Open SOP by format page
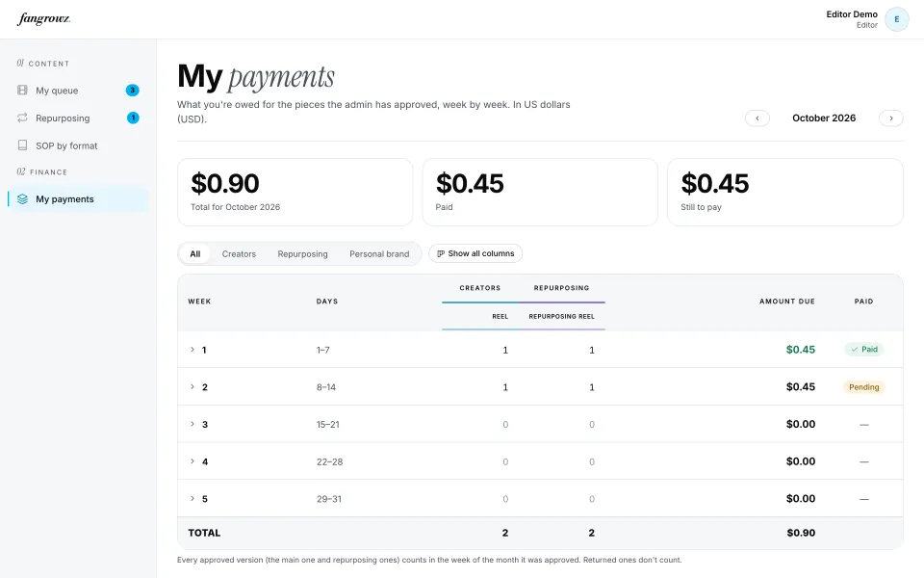The width and height of the screenshot is (924, 578). [x=78, y=145]
